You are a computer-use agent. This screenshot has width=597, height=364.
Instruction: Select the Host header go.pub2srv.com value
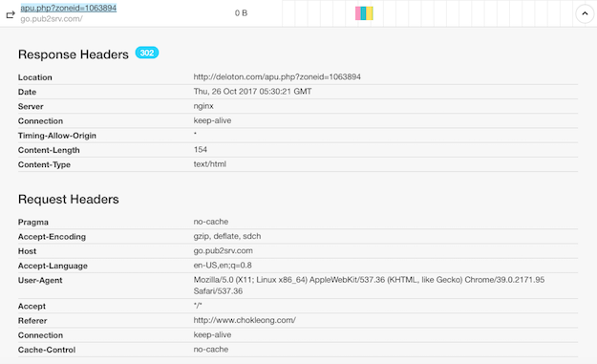tap(224, 251)
